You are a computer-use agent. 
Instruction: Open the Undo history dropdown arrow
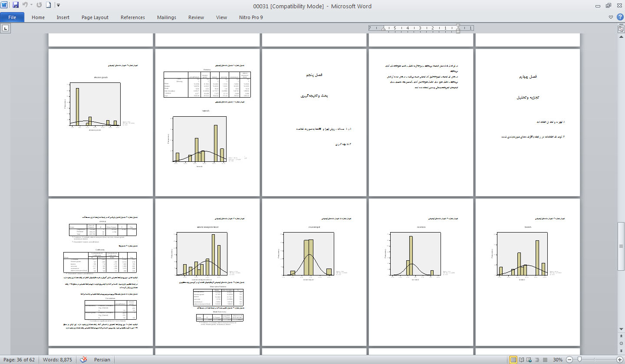point(32,5)
